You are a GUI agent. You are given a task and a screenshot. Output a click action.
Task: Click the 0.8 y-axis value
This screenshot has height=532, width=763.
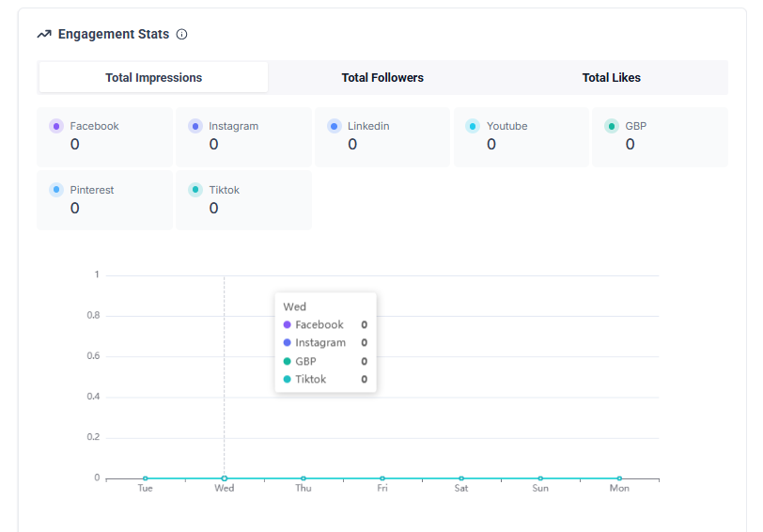pos(93,316)
